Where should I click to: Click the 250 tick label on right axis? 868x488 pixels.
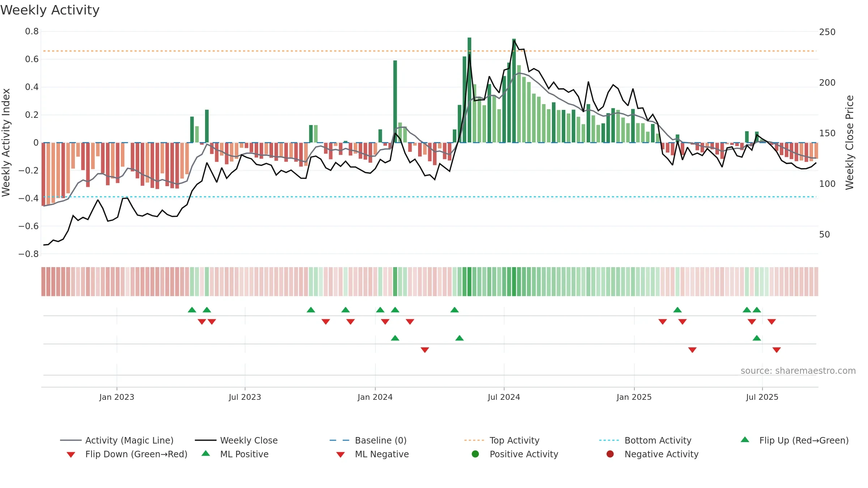click(827, 32)
